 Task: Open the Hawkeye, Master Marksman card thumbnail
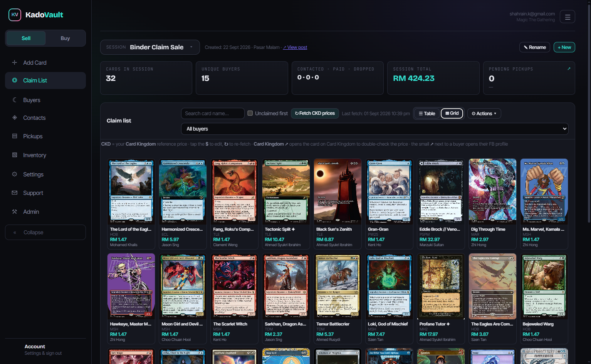tap(131, 286)
